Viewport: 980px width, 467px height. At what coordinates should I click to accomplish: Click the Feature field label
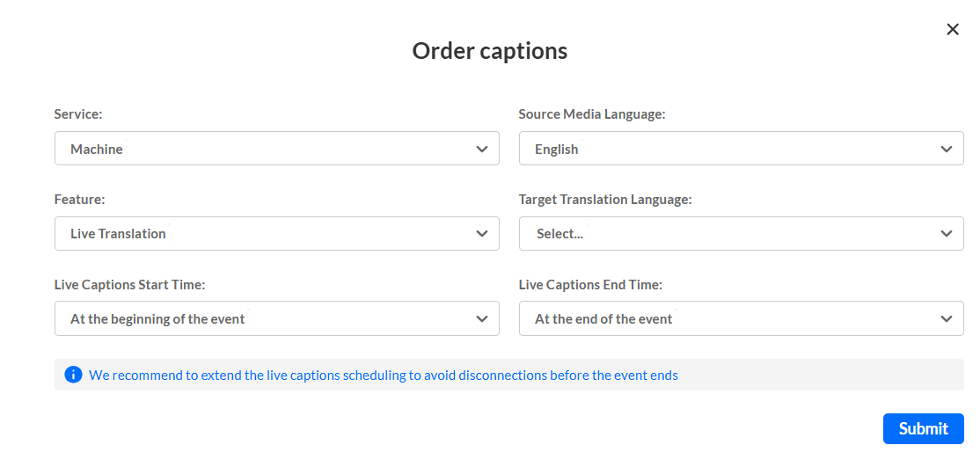79,200
